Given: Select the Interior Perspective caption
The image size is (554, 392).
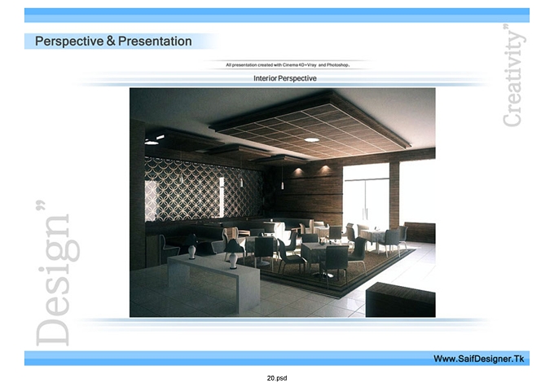Looking at the screenshot, I should coord(285,78).
